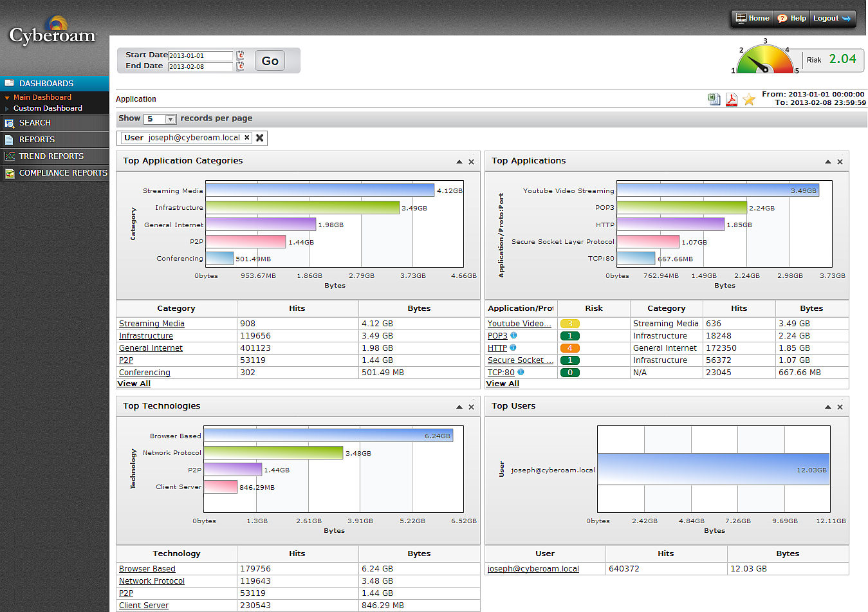
Task: Click the Cyberoam logo
Action: pos(52,32)
